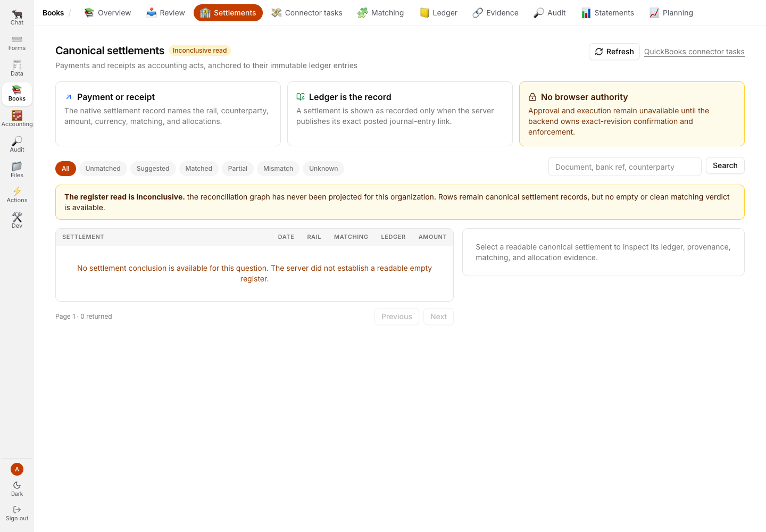Open the top Audit tab
The height and width of the screenshot is (532, 766).
pos(550,13)
